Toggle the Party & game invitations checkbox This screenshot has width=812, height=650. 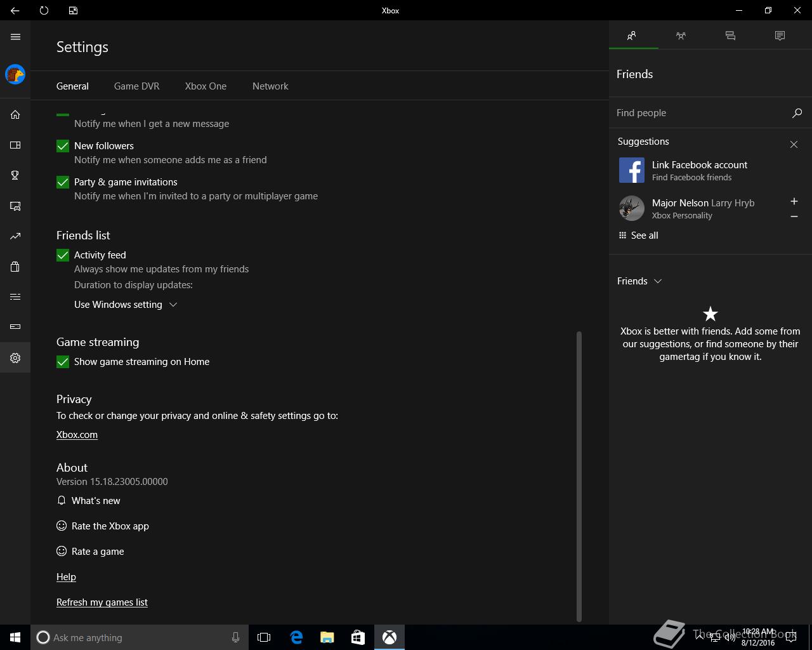(63, 182)
